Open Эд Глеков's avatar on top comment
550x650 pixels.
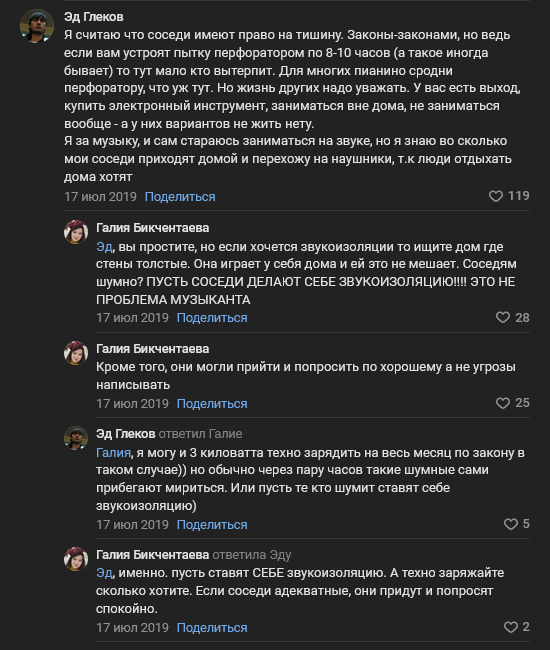coord(37,26)
